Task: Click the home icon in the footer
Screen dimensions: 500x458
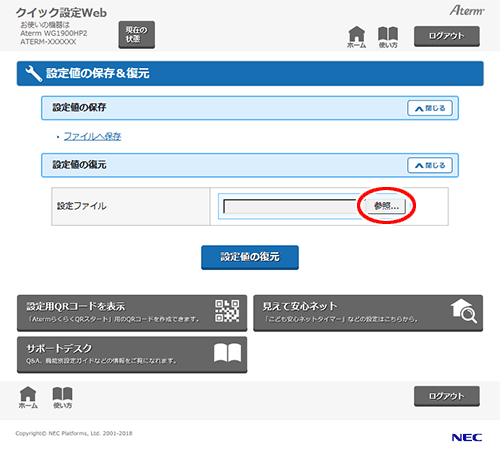Action: [x=28, y=397]
